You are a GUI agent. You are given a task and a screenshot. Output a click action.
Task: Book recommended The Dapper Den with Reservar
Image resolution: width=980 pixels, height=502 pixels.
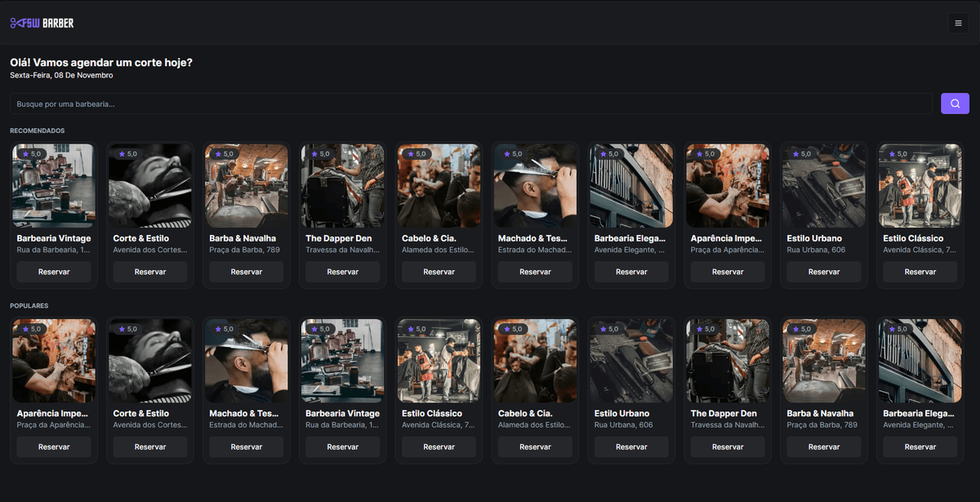[342, 272]
